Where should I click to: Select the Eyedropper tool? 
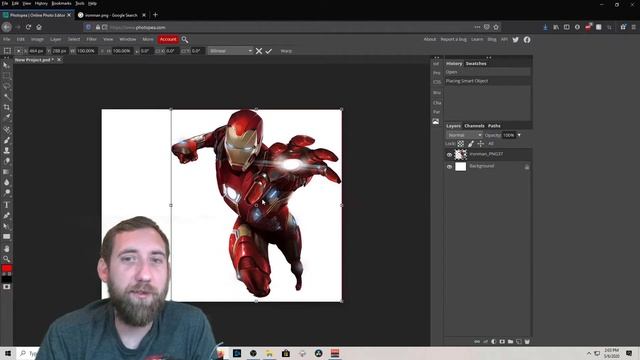pyautogui.click(x=7, y=118)
